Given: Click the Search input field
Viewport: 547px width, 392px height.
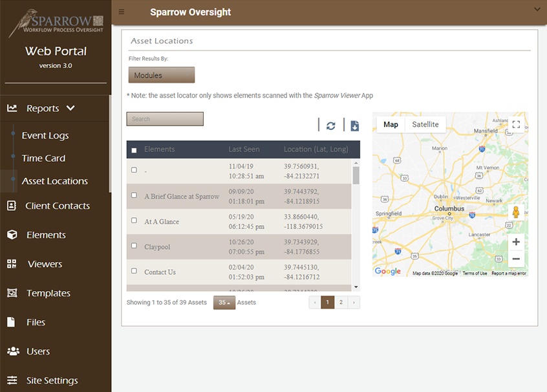Looking at the screenshot, I should pos(165,119).
